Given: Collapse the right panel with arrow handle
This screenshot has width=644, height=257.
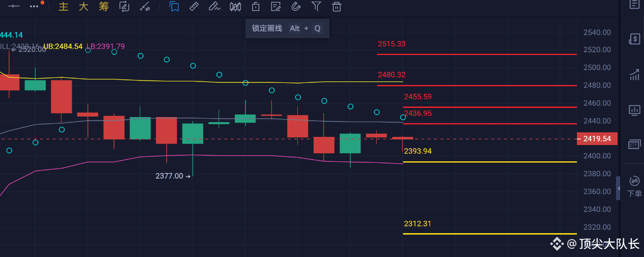Looking at the screenshot, I should pos(619,188).
